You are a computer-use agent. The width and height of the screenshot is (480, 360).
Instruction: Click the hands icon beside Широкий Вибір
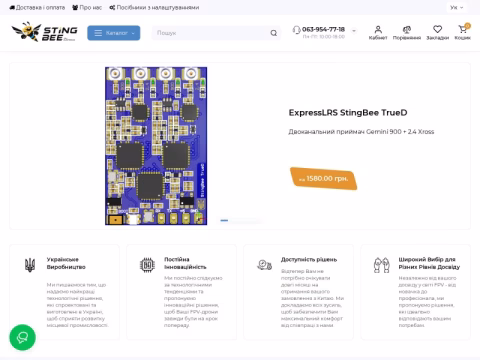[382, 265]
